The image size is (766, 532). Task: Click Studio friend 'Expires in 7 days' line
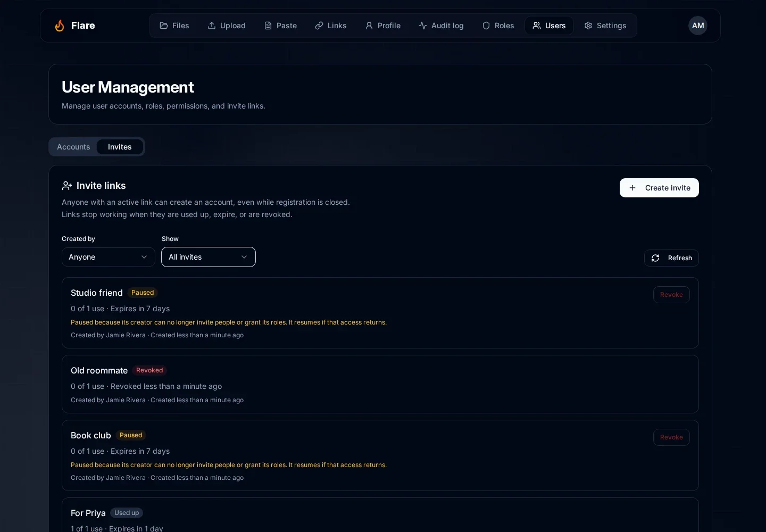(120, 309)
